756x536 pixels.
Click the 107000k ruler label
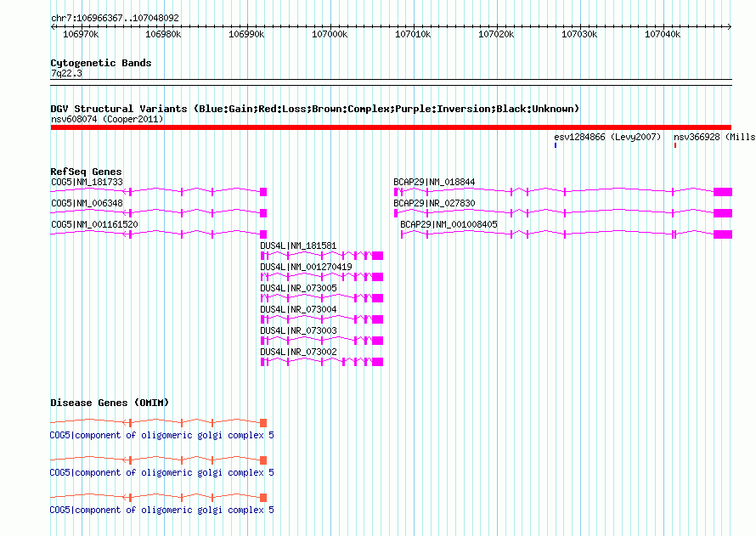pos(330,34)
